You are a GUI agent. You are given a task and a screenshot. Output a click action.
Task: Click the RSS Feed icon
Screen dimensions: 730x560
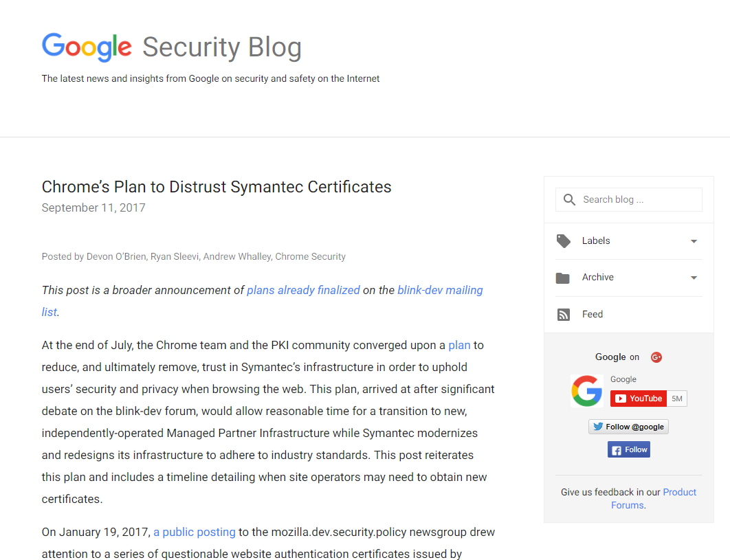[564, 315]
